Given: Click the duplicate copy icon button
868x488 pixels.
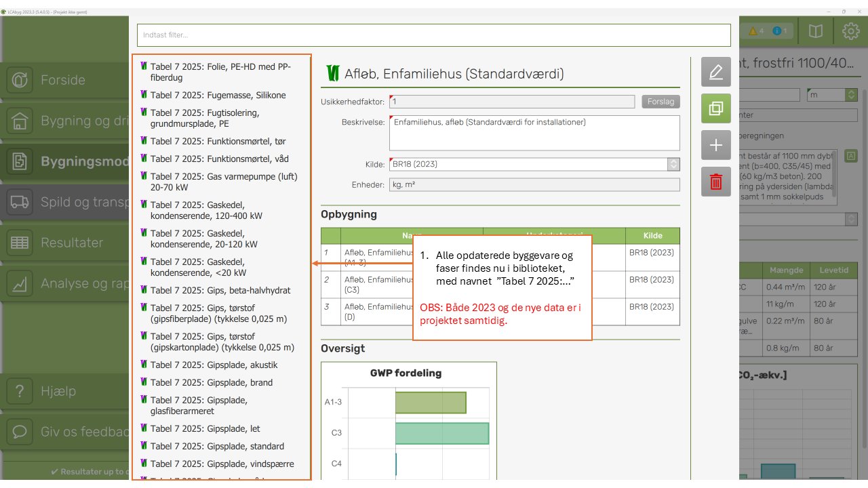Looking at the screenshot, I should (x=715, y=108).
